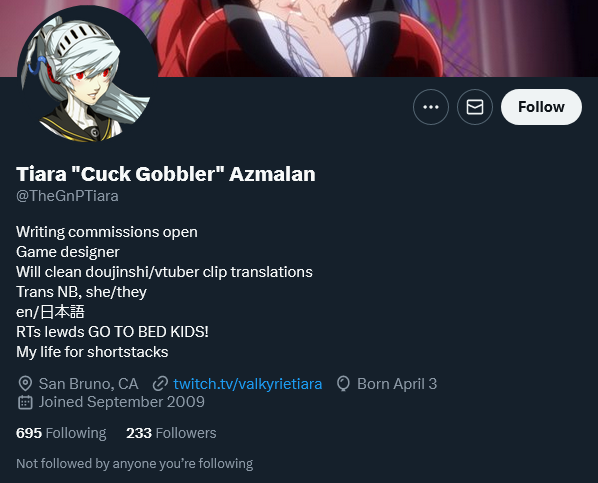Viewport: 598px width, 483px height.
Task: Click the chain link icon beside twitch URL
Action: tap(160, 384)
